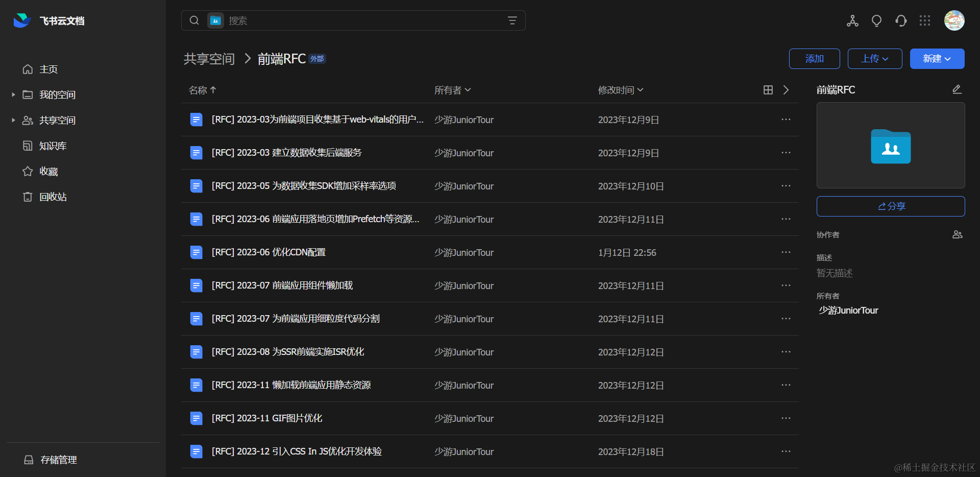Open the 上传 dropdown
The height and width of the screenshot is (477, 980).
pyautogui.click(x=874, y=59)
